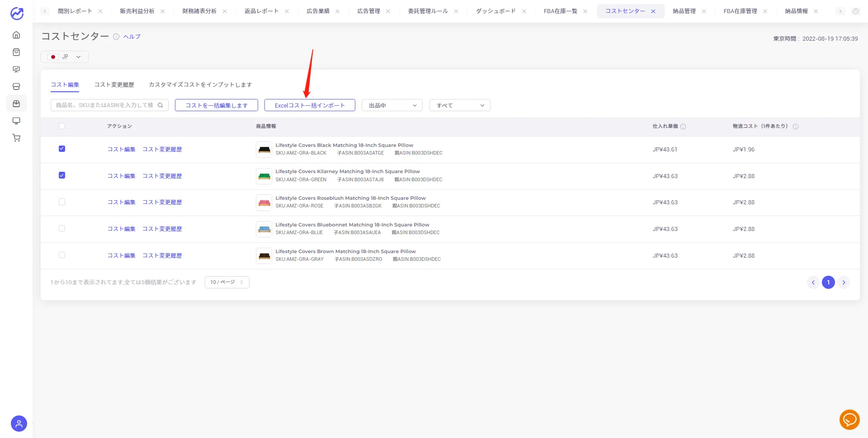
Task: Open the home icon in sidebar
Action: click(x=16, y=35)
